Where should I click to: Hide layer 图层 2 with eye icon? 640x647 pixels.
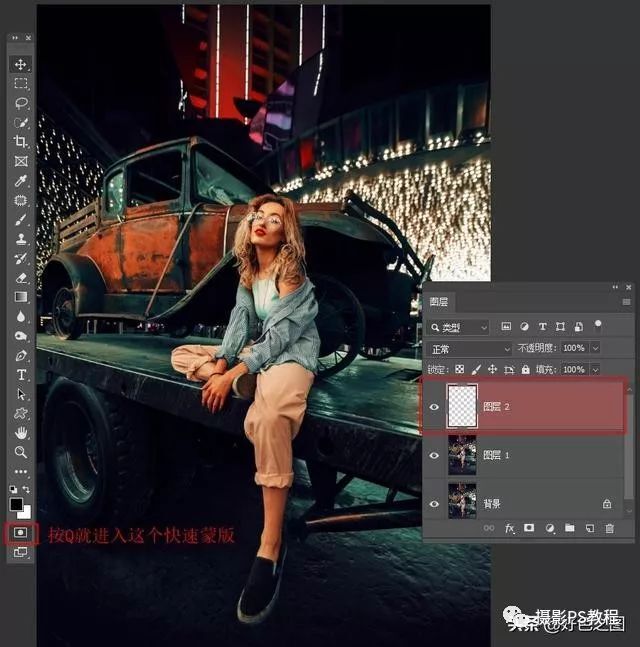pyautogui.click(x=434, y=407)
